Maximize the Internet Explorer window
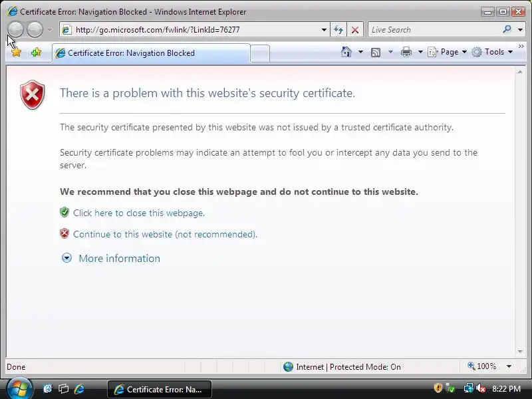 pos(503,12)
